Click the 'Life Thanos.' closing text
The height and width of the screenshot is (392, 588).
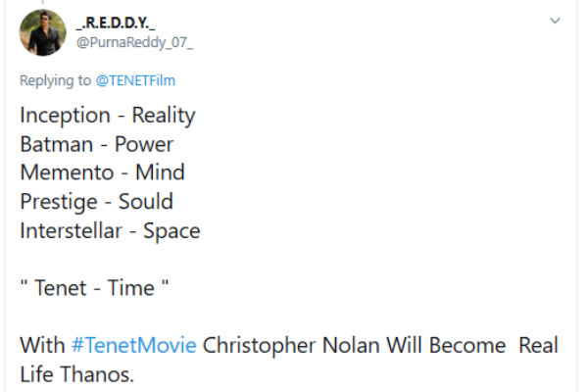76,374
